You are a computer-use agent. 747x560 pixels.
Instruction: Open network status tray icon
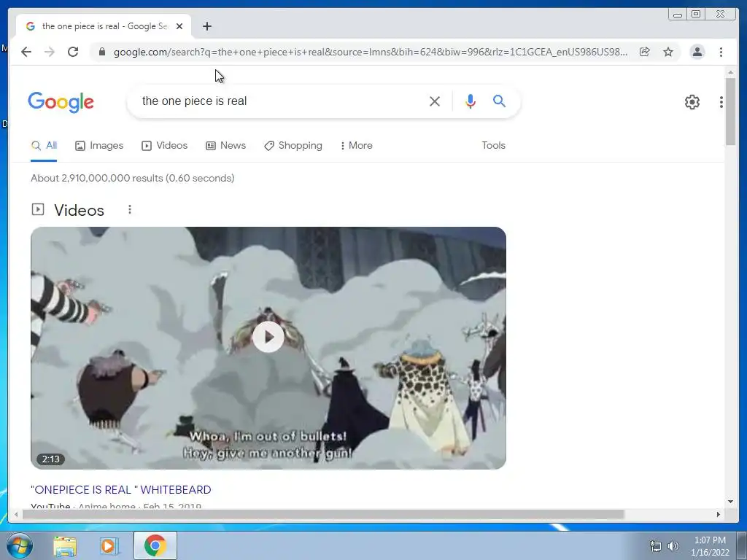656,546
